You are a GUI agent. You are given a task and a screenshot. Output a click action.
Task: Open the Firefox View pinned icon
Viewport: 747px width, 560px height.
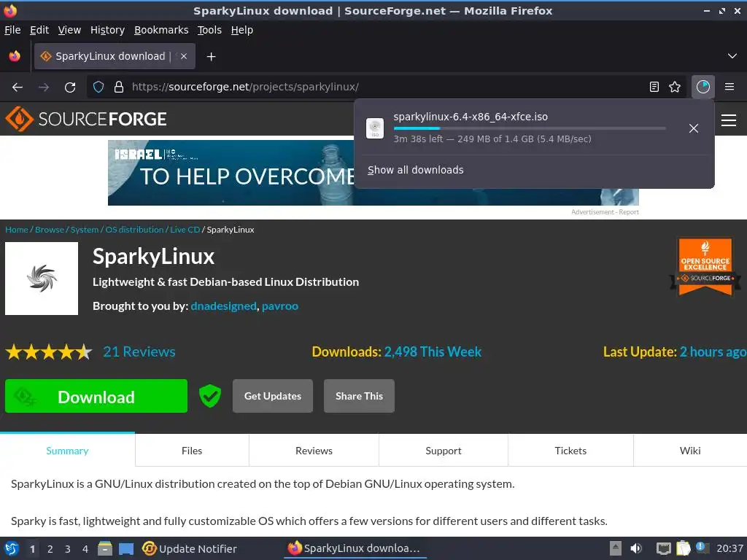click(15, 56)
